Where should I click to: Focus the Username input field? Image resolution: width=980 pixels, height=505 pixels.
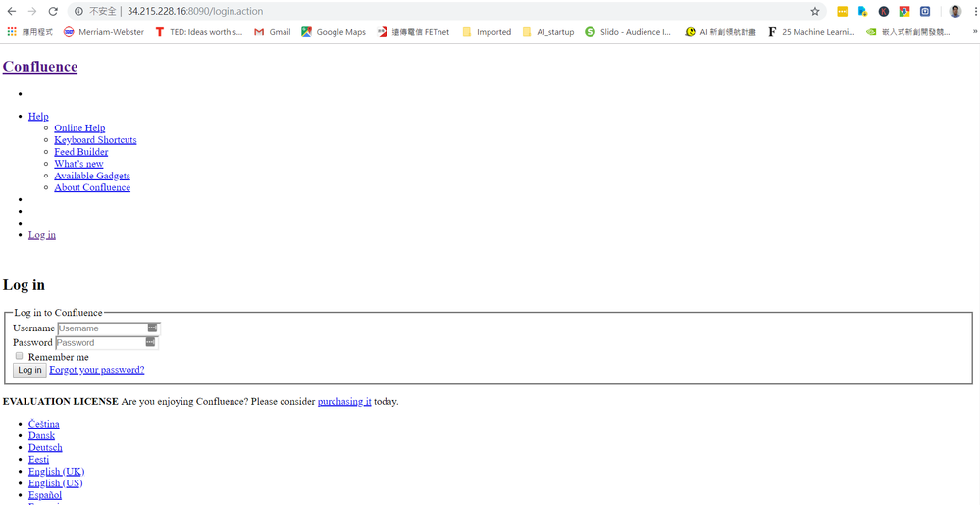109,328
